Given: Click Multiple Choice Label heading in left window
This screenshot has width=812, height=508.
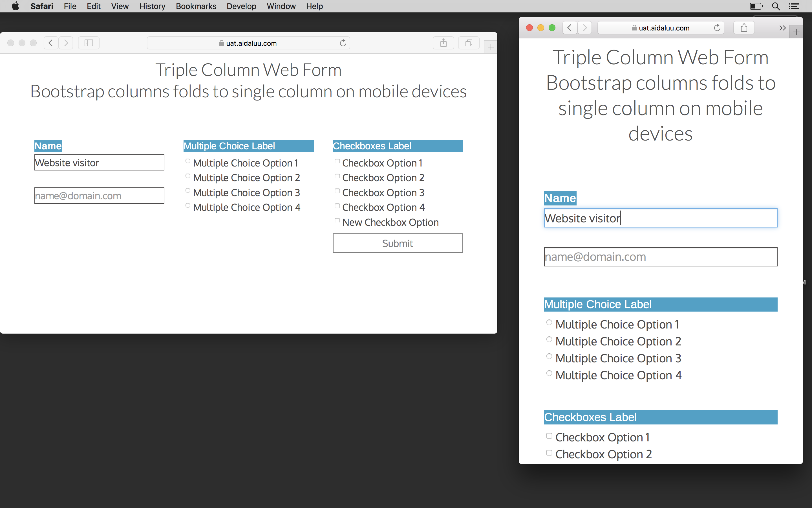Looking at the screenshot, I should (248, 146).
